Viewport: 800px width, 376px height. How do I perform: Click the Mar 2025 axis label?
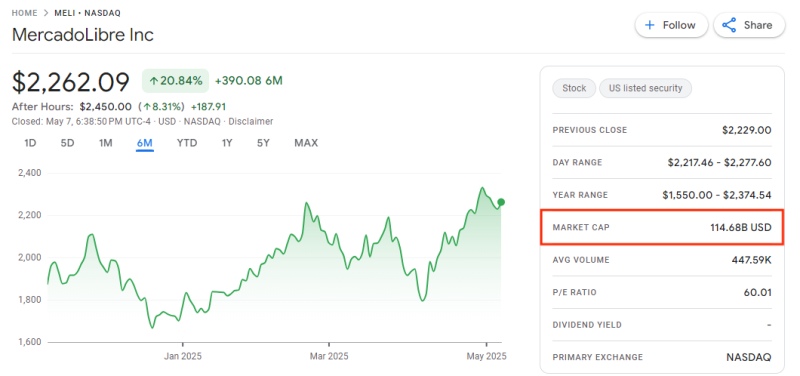(329, 356)
